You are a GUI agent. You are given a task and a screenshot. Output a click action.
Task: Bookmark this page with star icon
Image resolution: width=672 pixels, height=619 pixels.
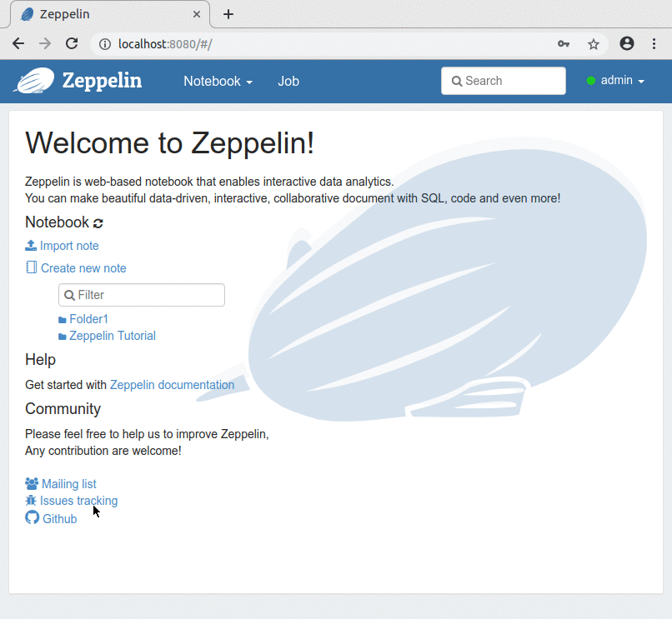(x=594, y=44)
